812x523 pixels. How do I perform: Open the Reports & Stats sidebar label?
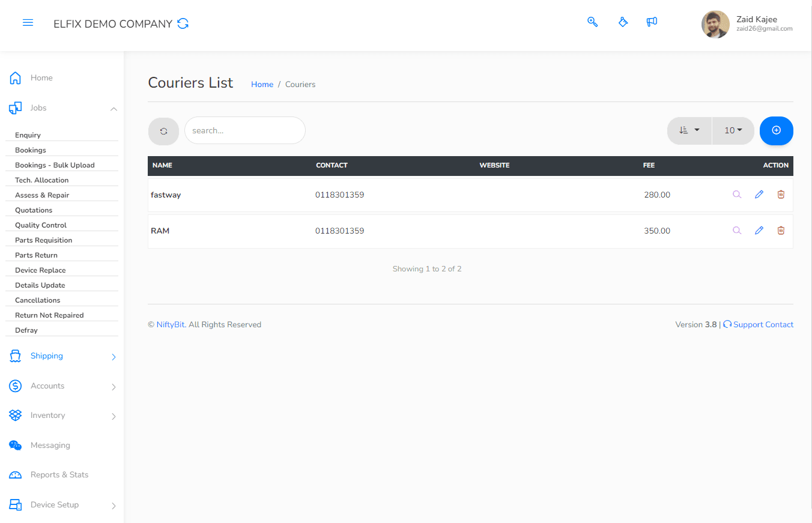(59, 475)
